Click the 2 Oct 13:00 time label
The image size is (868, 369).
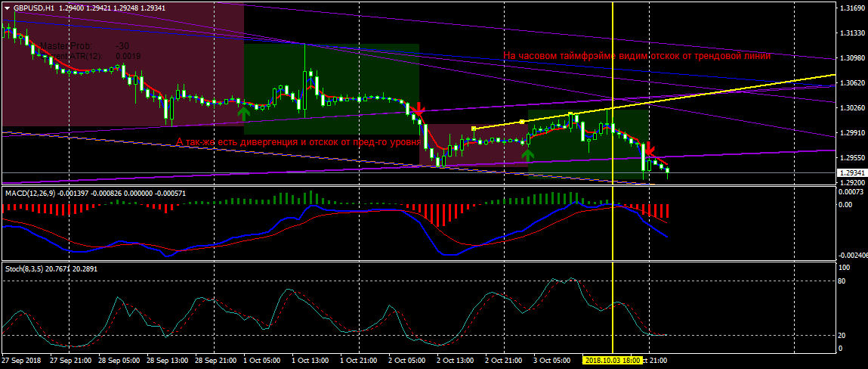pos(455,360)
